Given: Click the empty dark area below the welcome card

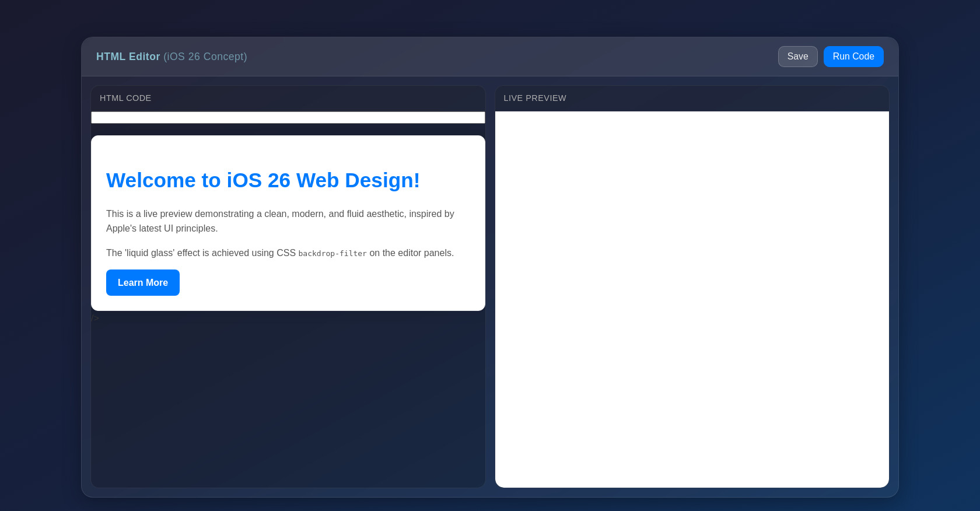Looking at the screenshot, I should (x=288, y=402).
